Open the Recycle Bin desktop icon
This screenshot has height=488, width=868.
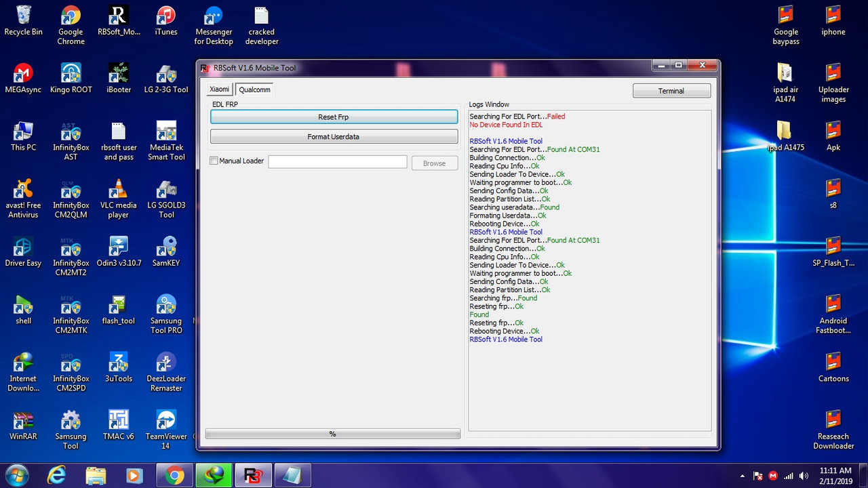pos(23,21)
